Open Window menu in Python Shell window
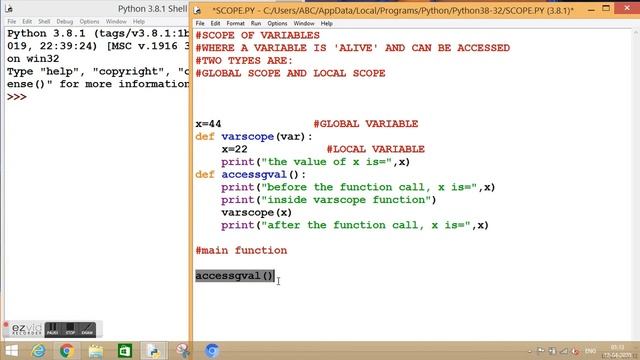Screen dimensions: 640x360 (x=116, y=21)
